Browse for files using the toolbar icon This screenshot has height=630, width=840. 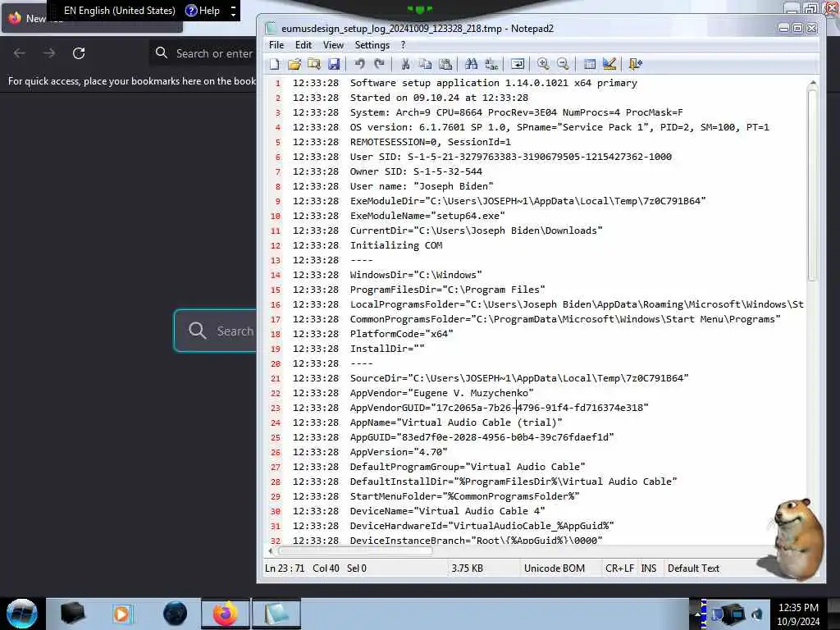[x=314, y=64]
